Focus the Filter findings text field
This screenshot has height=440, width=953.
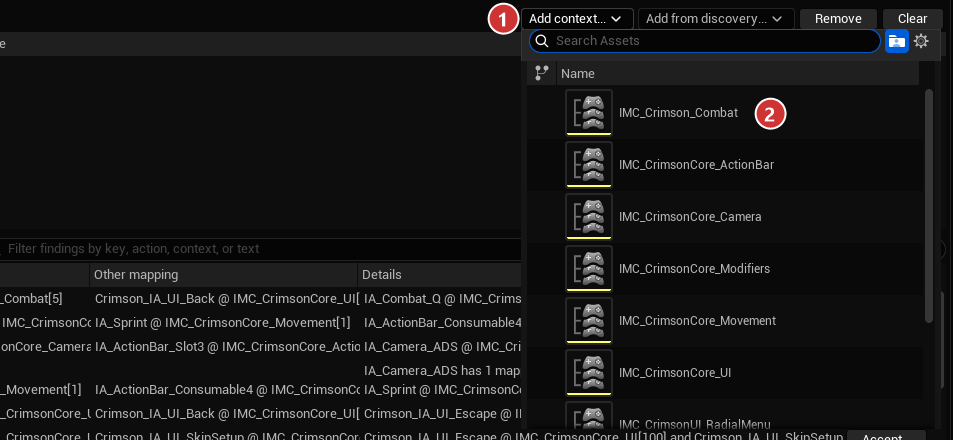(260, 249)
